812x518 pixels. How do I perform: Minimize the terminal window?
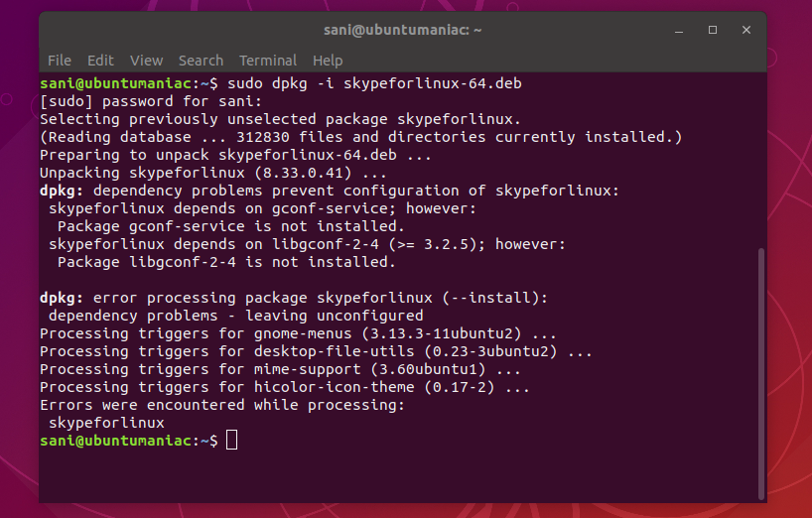(x=679, y=30)
